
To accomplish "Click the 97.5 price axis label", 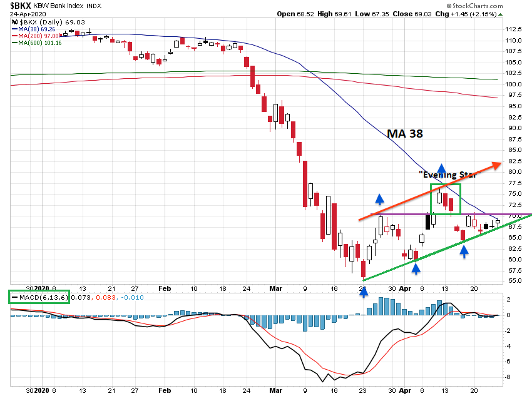I will click(x=514, y=95).
